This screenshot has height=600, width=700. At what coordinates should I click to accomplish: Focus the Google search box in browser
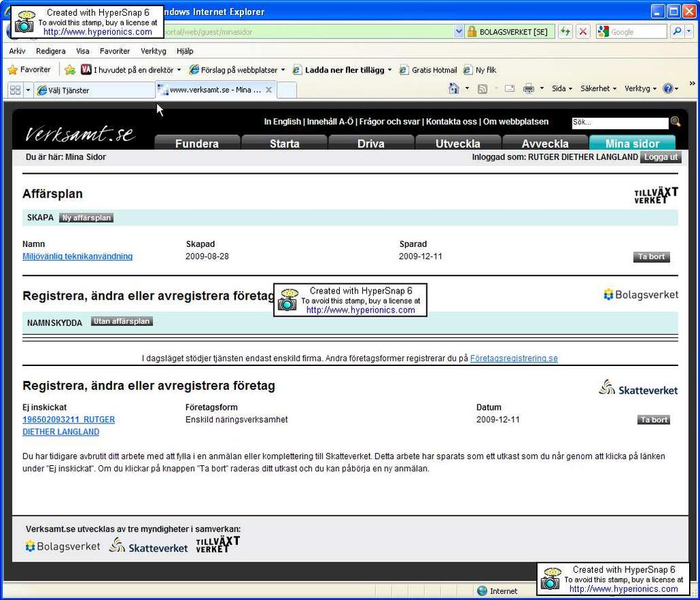(638, 31)
